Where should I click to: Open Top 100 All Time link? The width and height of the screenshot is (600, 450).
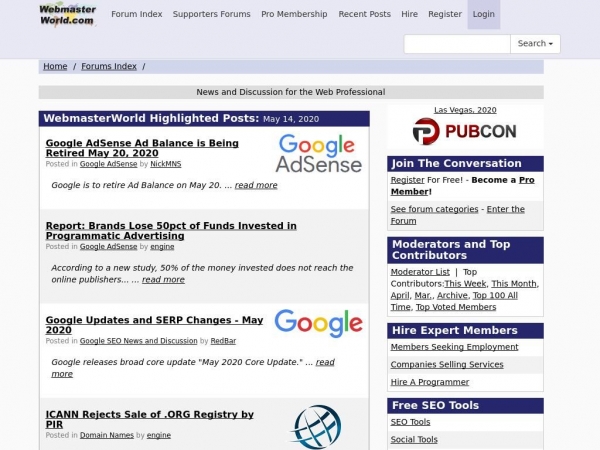coord(495,296)
